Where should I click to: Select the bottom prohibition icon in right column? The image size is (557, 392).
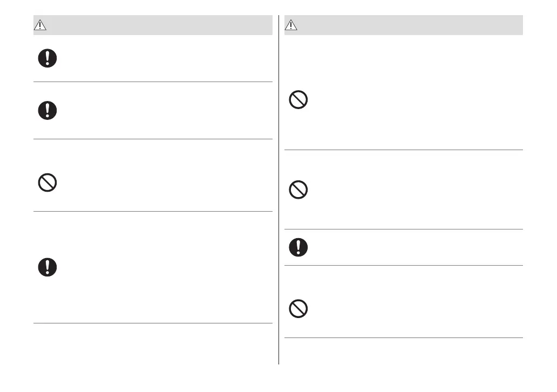(x=298, y=308)
